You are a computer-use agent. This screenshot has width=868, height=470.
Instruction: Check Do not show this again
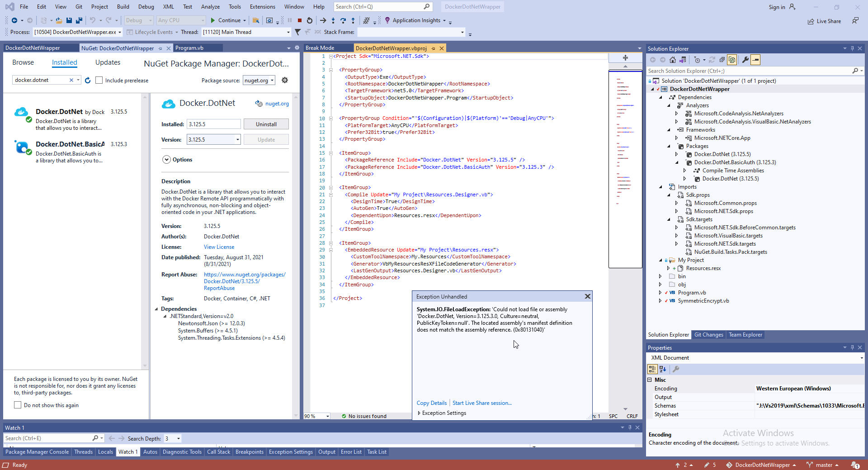[x=18, y=405]
